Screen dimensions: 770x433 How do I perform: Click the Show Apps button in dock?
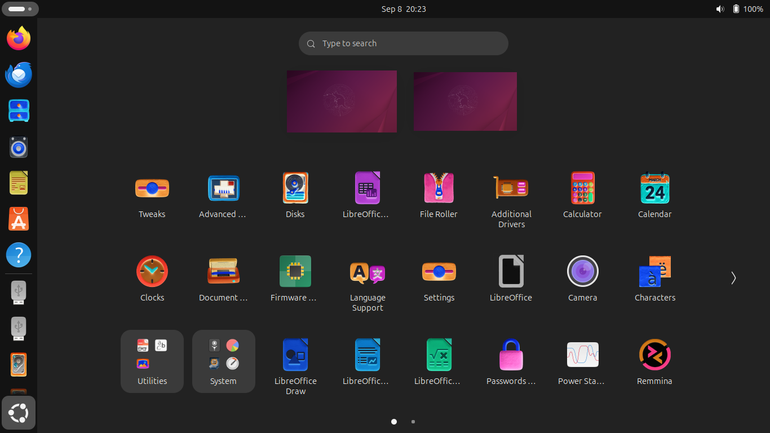(19, 413)
